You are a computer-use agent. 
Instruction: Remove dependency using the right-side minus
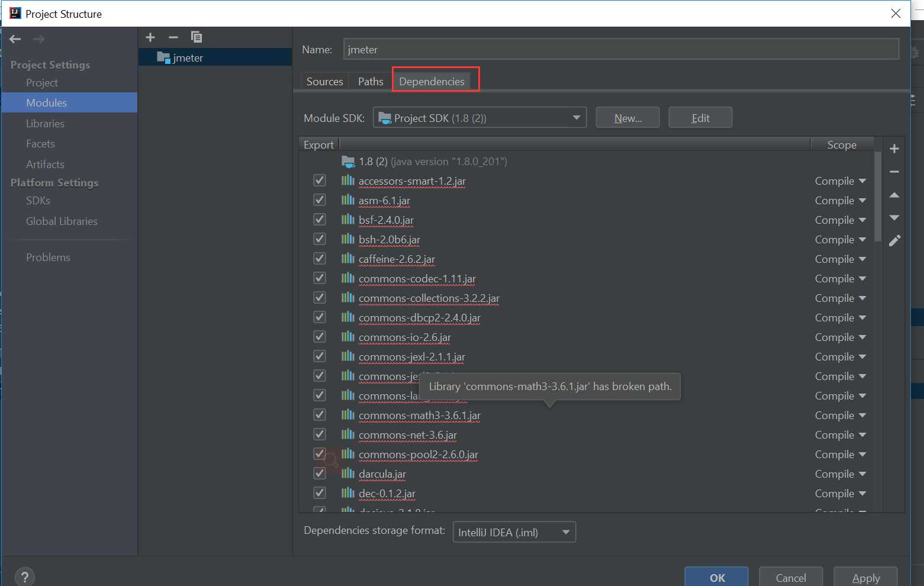click(x=894, y=172)
